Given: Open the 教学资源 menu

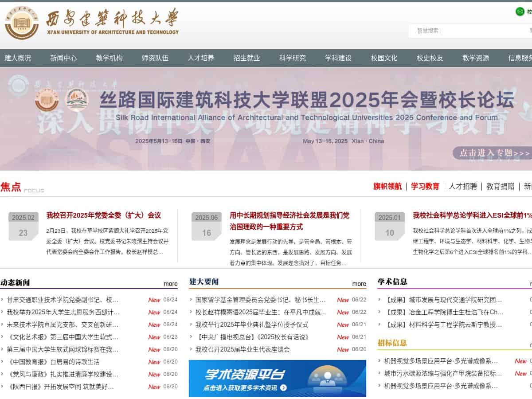Looking at the screenshot, I should (476, 58).
